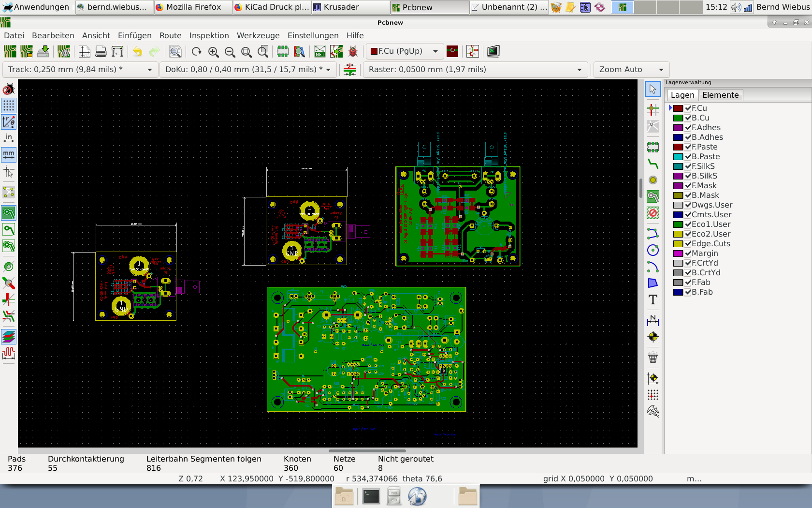Zoom to fit board icon
Screen dimensions: 812x508
point(246,51)
